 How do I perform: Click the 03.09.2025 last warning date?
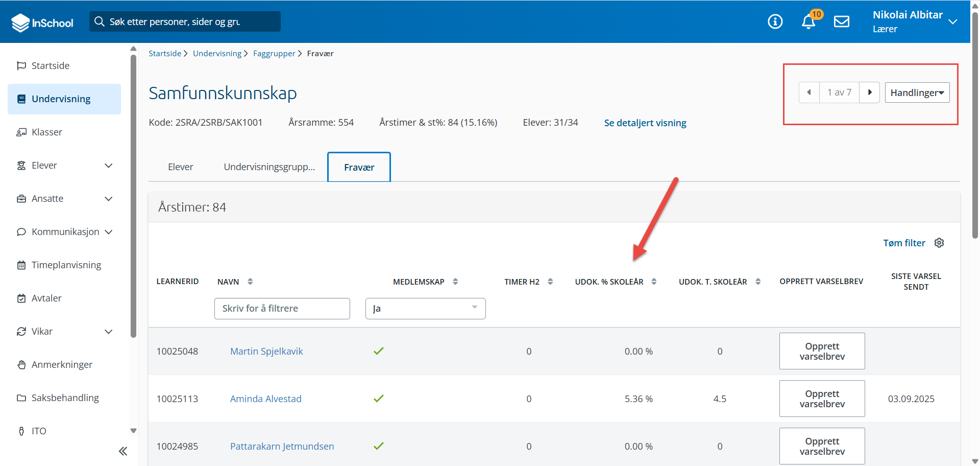point(911,399)
